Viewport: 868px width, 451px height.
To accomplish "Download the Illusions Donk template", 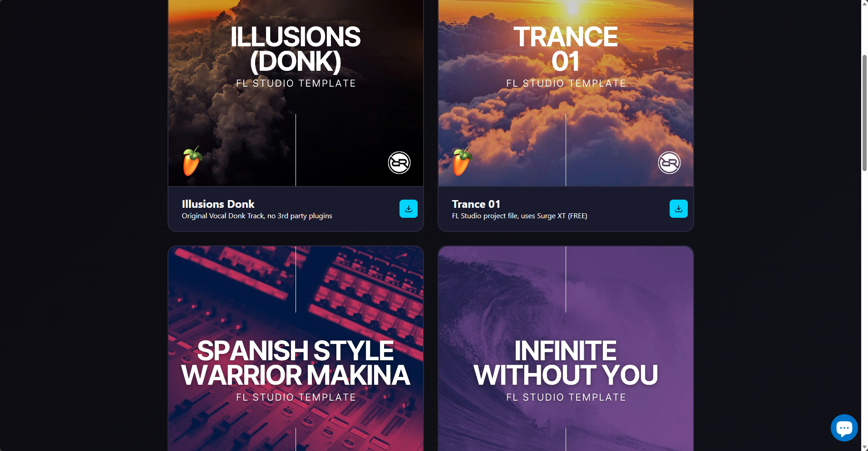I will pos(408,209).
